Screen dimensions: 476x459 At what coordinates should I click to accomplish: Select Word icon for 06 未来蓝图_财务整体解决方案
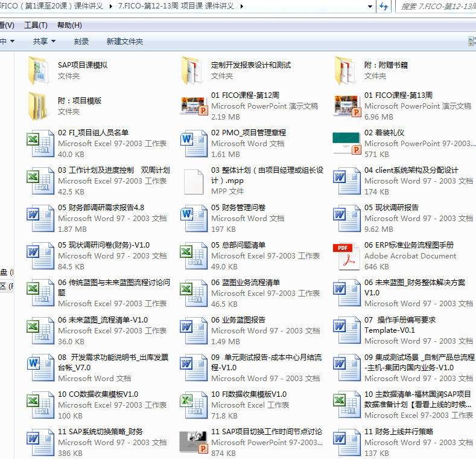tap(346, 293)
